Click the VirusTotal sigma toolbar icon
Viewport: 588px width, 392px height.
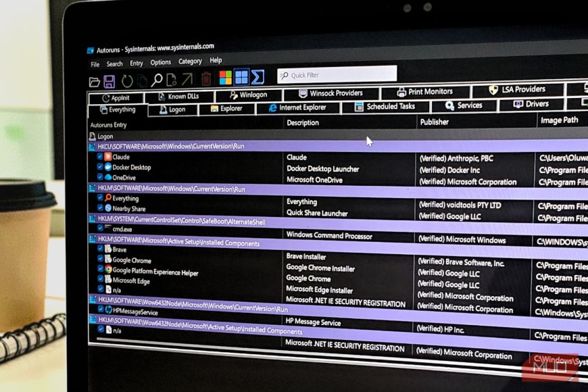pos(255,76)
